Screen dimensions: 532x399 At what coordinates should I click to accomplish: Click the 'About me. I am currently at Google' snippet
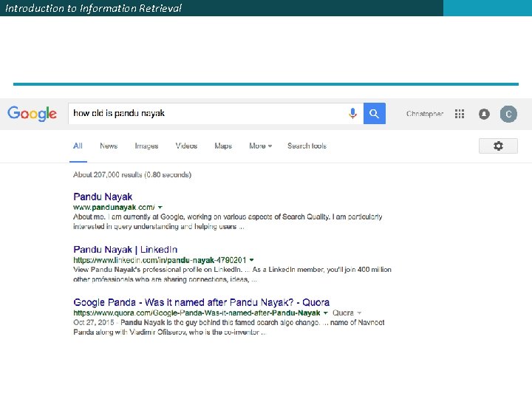[228, 222]
